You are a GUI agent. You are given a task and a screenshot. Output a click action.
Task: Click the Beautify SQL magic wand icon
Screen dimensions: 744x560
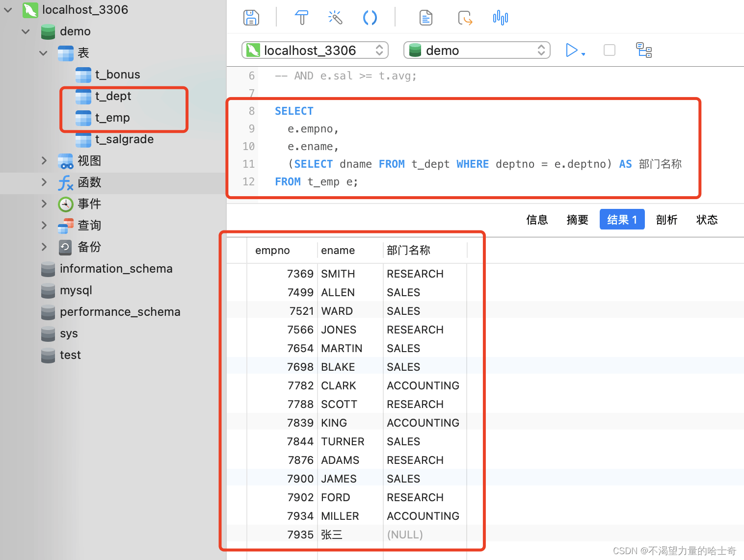click(x=335, y=18)
